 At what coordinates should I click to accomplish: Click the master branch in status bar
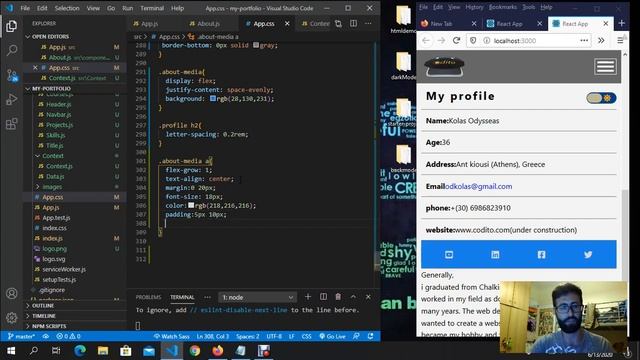click(x=21, y=336)
